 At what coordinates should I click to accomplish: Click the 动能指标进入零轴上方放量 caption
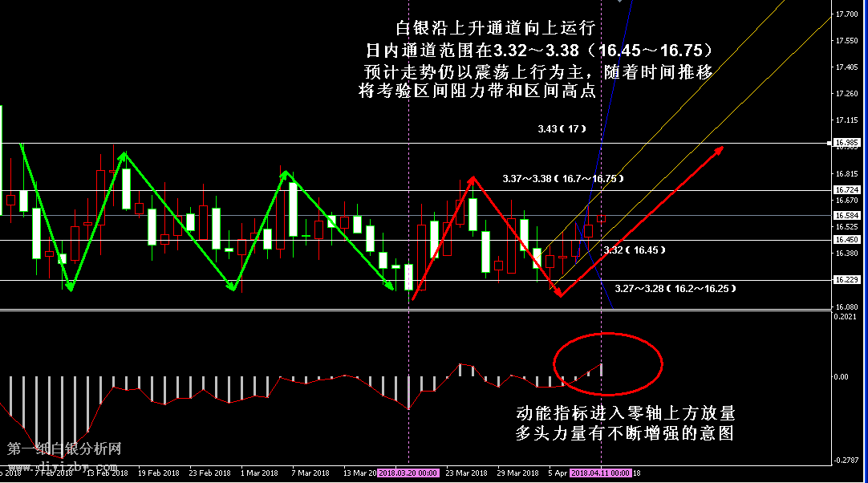click(x=625, y=414)
